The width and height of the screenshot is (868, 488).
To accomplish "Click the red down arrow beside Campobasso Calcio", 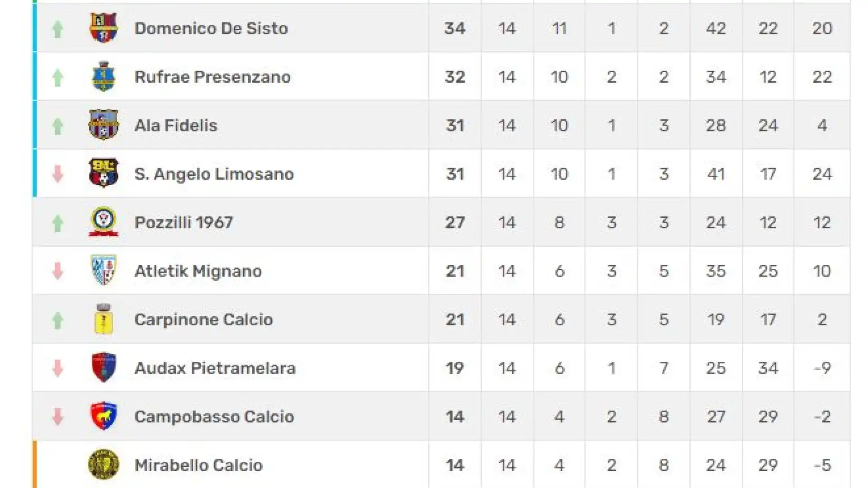I will (57, 417).
